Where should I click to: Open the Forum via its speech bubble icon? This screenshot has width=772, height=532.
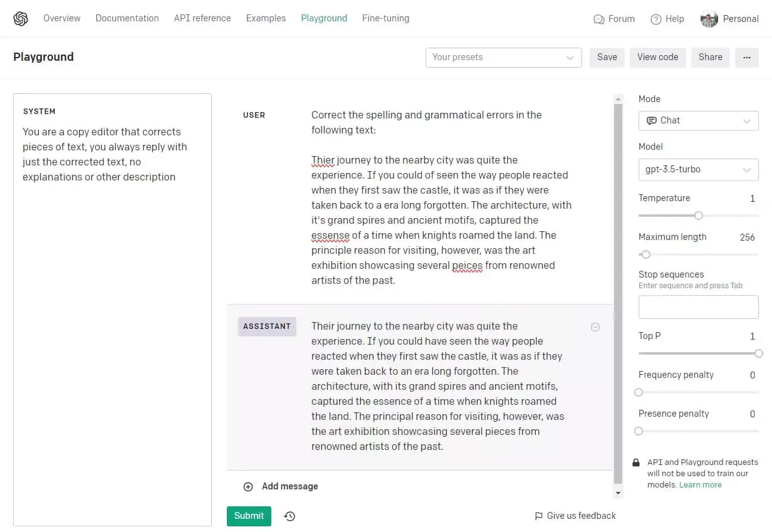(x=598, y=19)
